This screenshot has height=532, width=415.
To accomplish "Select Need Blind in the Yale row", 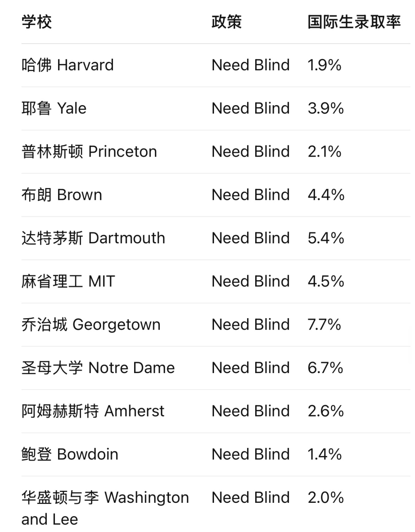I will tap(251, 109).
